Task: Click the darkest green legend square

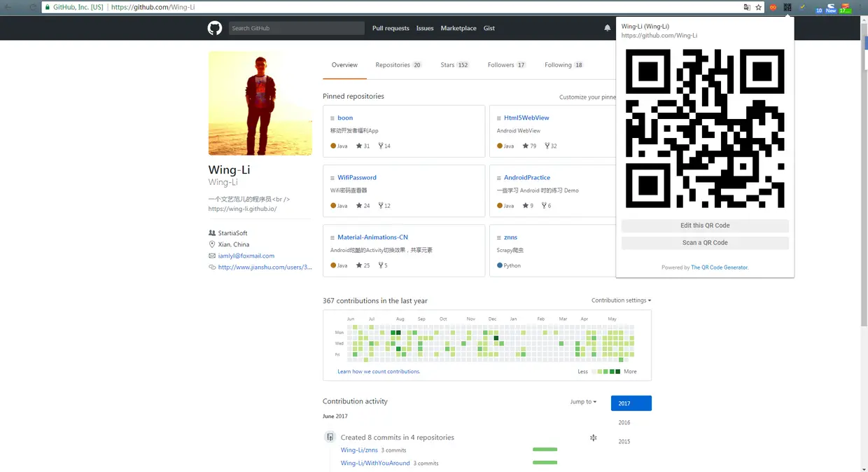Action: coord(618,371)
